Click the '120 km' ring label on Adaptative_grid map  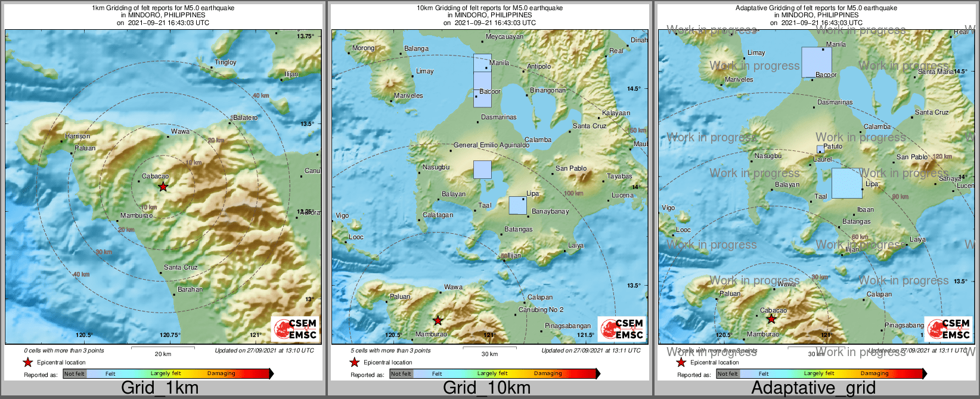pyautogui.click(x=942, y=157)
